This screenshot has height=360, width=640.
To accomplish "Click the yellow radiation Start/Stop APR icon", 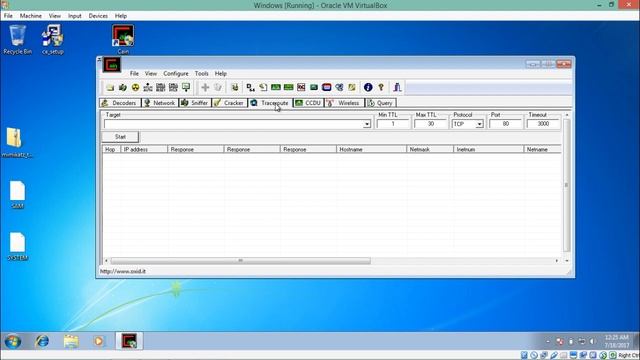I will [x=135, y=87].
